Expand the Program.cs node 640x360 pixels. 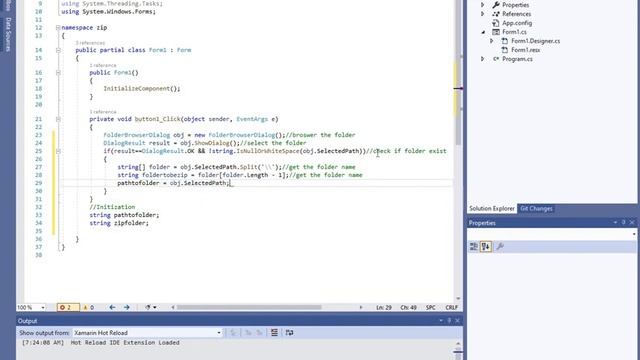pyautogui.click(x=482, y=59)
